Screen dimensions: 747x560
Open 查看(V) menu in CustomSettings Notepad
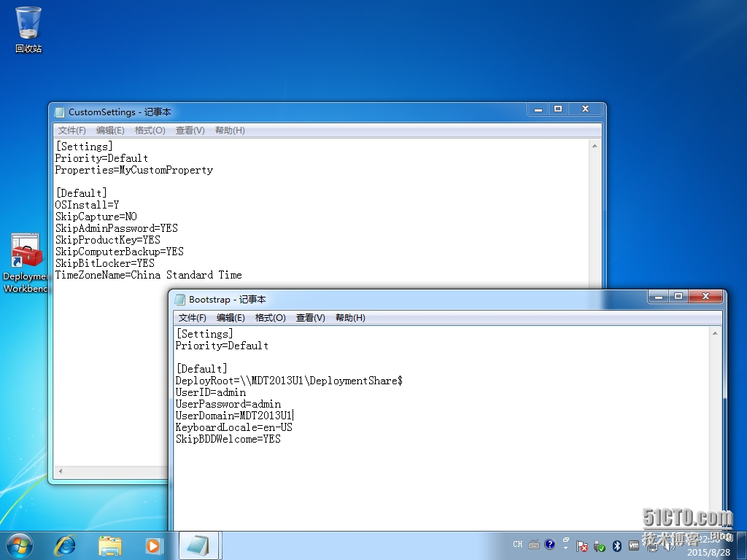(190, 131)
